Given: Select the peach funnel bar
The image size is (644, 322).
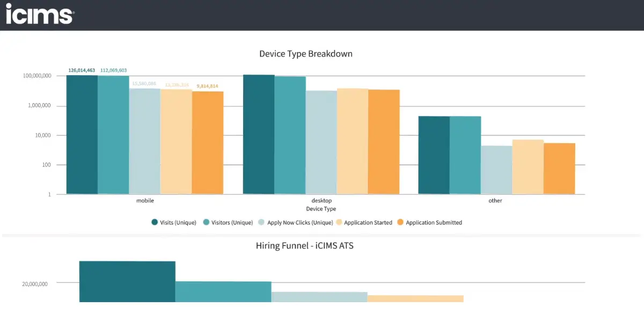Looking at the screenshot, I should point(415,299).
